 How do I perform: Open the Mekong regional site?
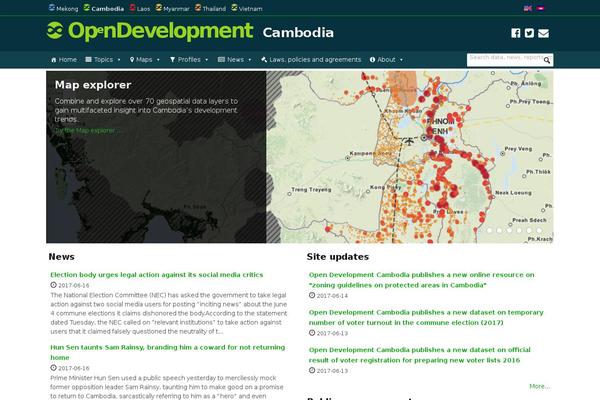pos(64,8)
